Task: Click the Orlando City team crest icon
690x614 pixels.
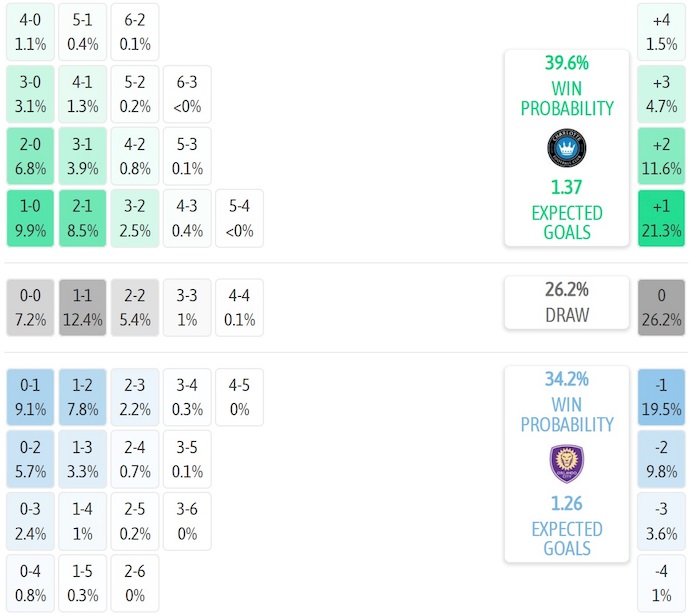Action: pos(566,464)
